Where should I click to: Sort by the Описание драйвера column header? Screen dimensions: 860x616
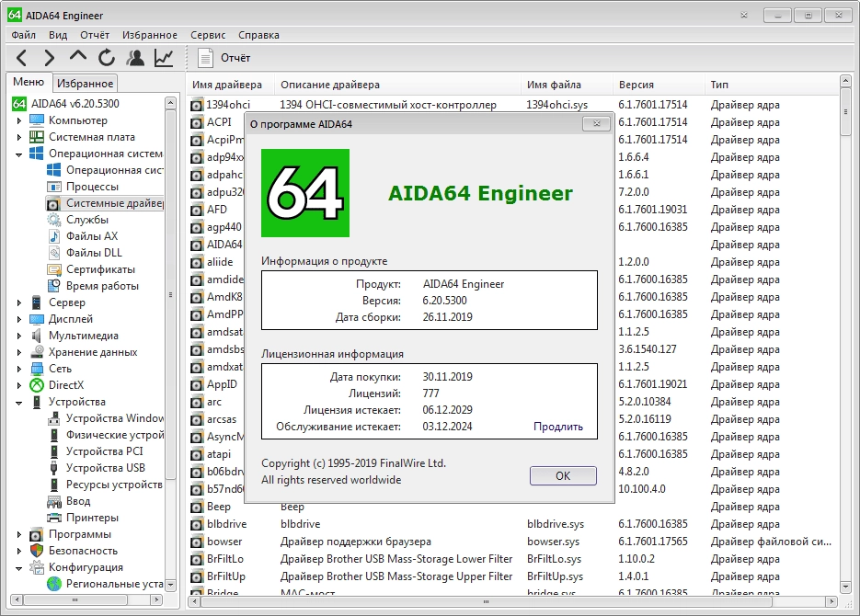point(397,85)
